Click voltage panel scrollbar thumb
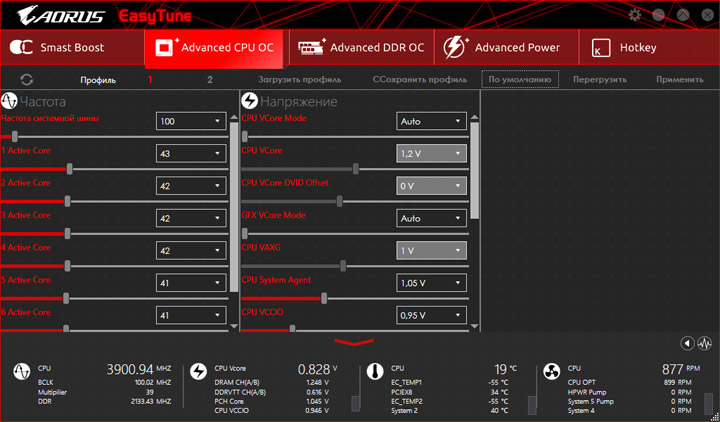The height and width of the screenshot is (422, 720). [474, 171]
